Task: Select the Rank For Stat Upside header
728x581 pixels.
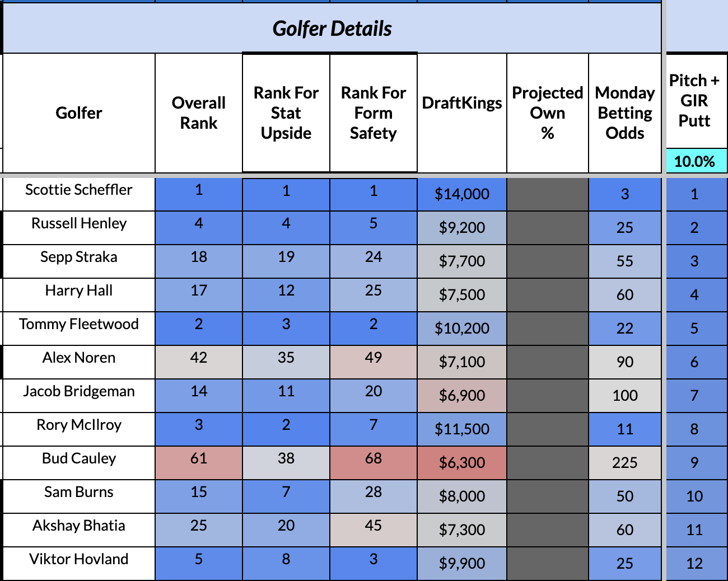Action: 286,113
